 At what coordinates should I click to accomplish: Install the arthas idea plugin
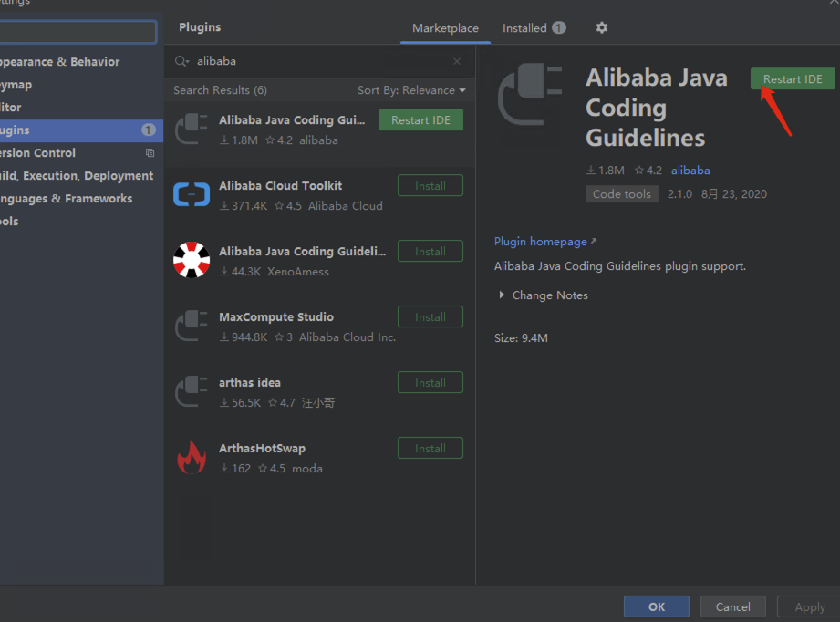click(430, 382)
